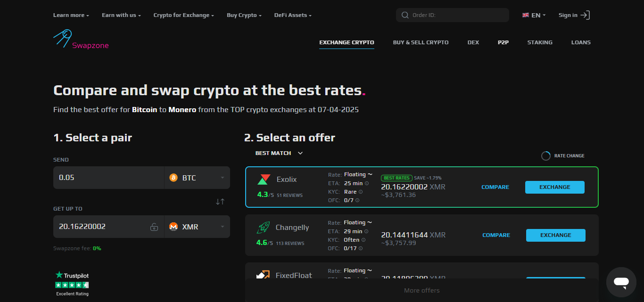
Task: Swap send and receive currencies arrows
Action: 220,202
